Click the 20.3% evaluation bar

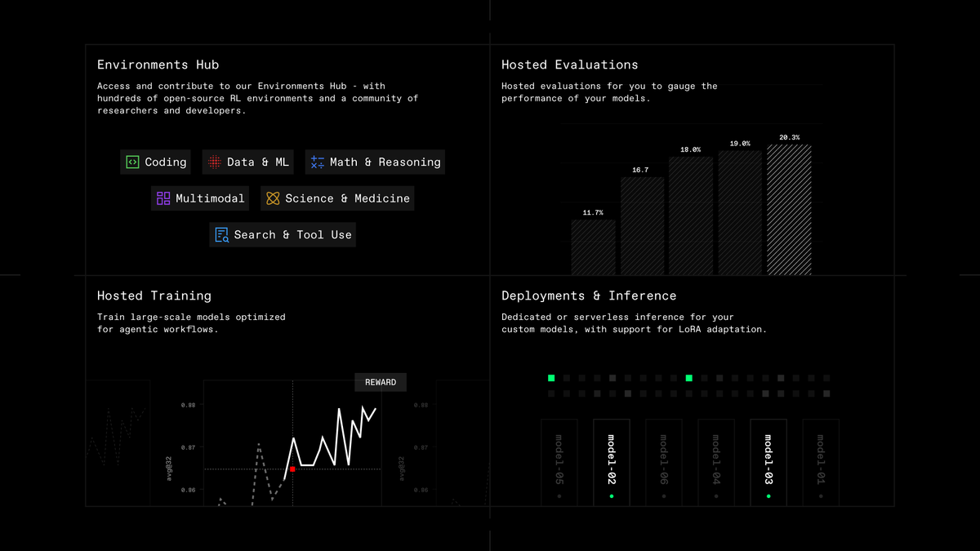pos(789,210)
